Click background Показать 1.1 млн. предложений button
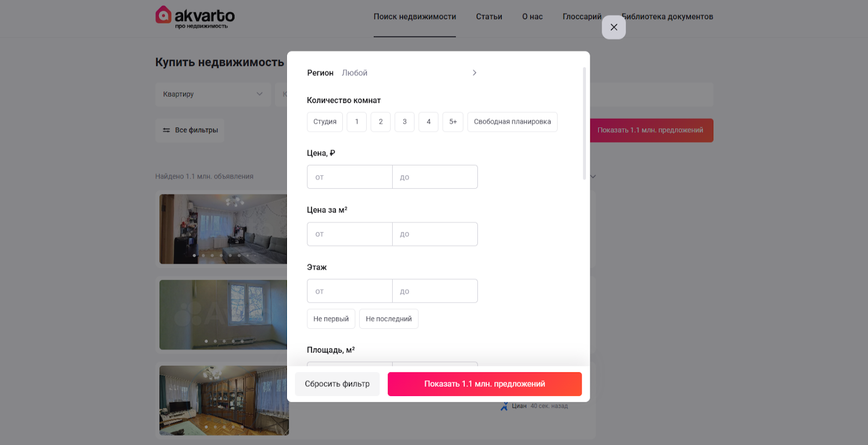Screen dimensions: 868x445 point(651,130)
